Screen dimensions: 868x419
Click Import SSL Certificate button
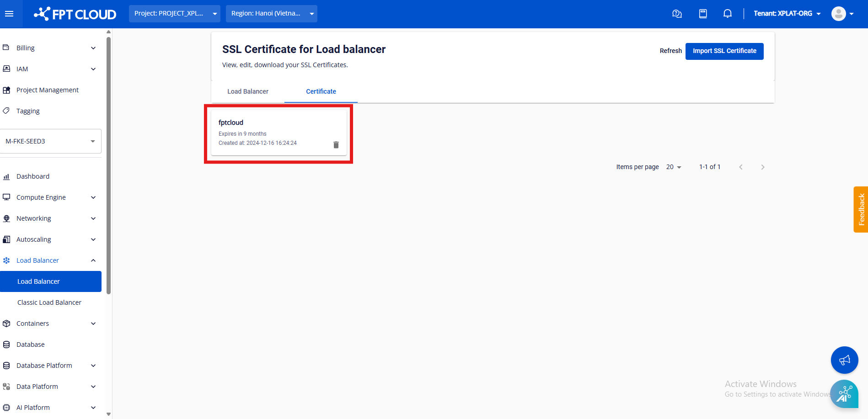(x=724, y=51)
